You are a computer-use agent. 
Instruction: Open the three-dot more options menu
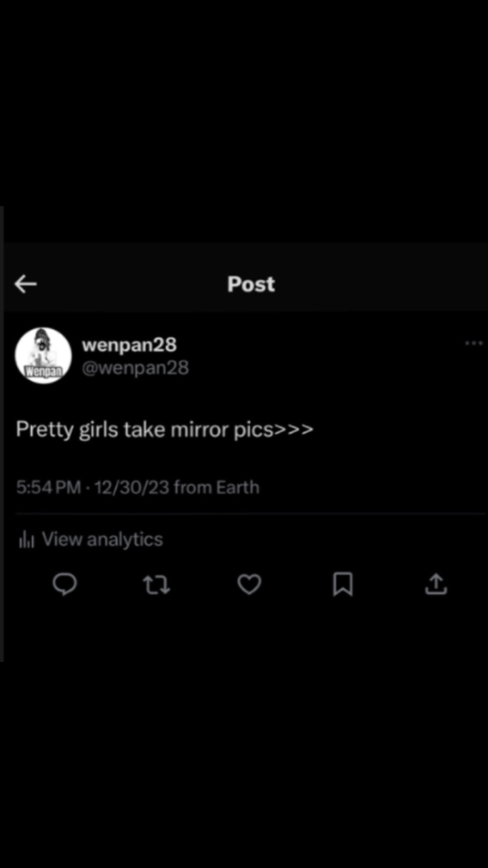[473, 344]
